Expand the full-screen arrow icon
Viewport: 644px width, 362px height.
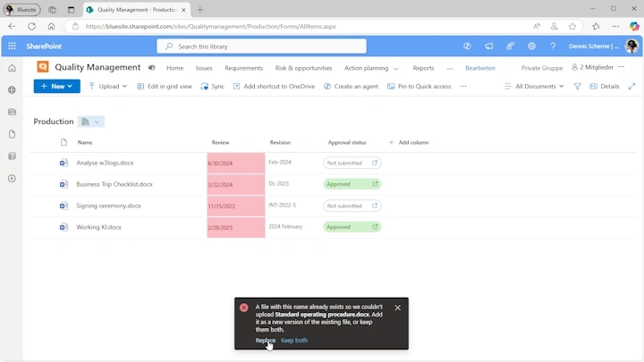pos(631,86)
